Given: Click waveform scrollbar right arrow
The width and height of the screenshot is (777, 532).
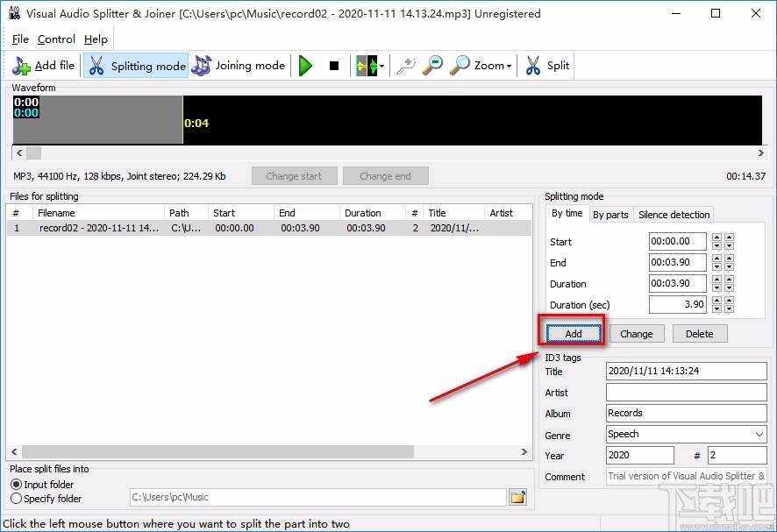Looking at the screenshot, I should point(760,153).
